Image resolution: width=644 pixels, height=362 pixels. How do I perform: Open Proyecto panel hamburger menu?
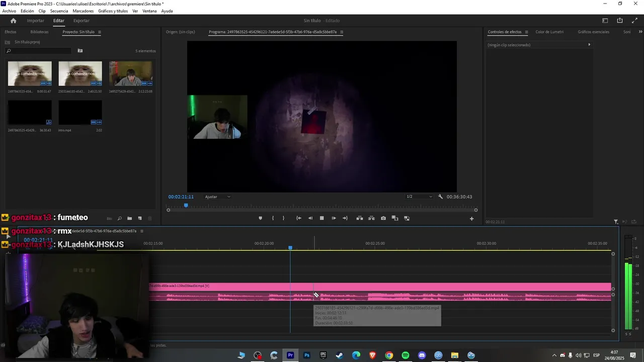click(99, 32)
